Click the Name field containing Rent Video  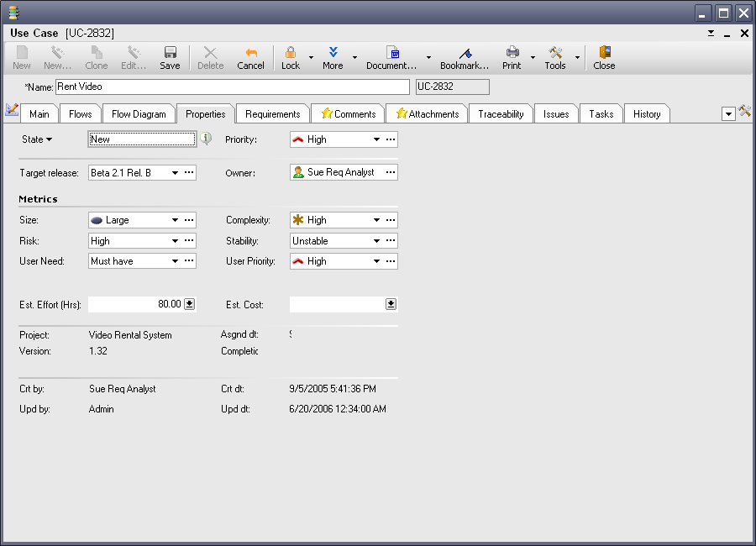point(233,87)
